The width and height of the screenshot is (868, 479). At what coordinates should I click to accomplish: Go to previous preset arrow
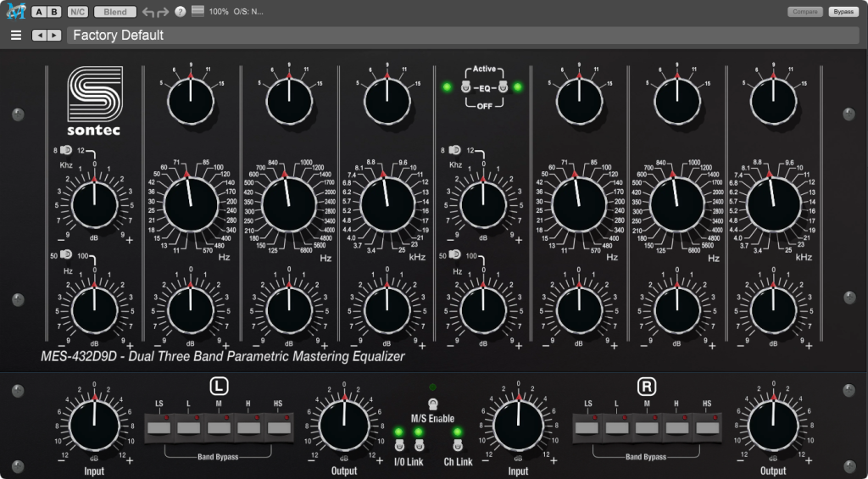pyautogui.click(x=39, y=36)
